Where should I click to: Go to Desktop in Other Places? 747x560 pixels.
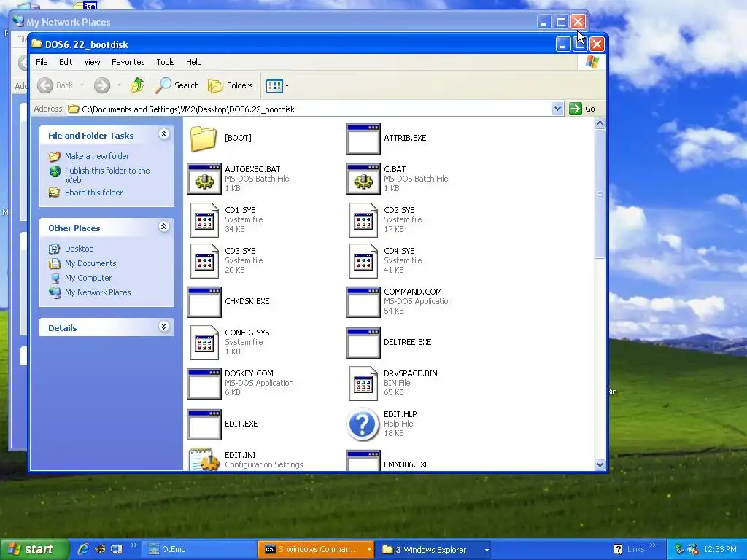(x=79, y=249)
